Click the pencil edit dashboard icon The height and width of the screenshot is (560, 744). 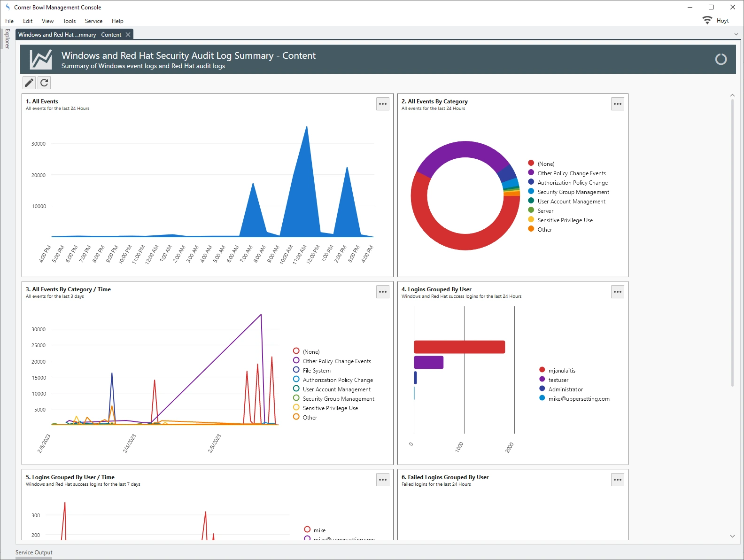29,83
